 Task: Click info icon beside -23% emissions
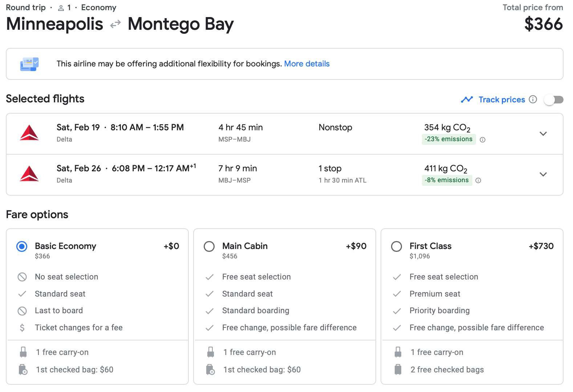pos(483,140)
